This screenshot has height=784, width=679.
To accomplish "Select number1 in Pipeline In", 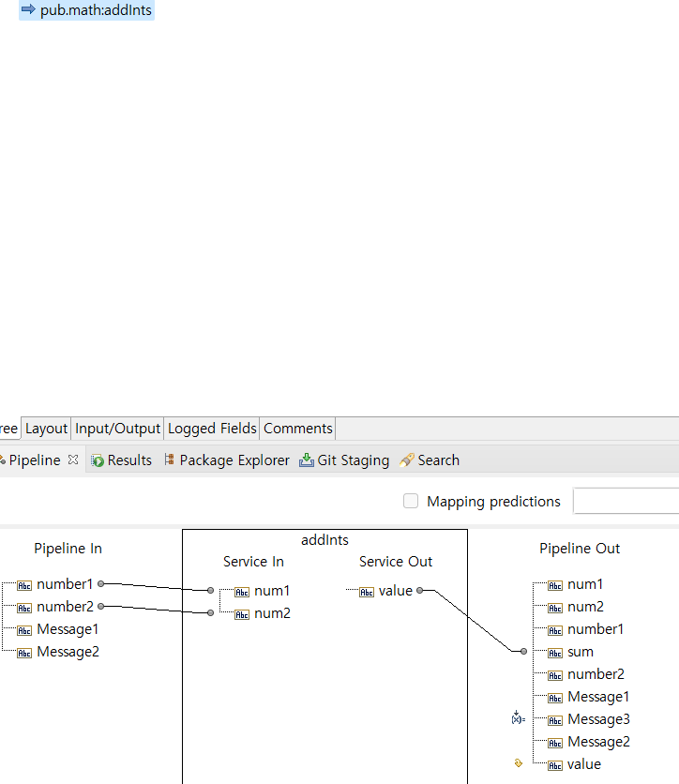I will pyautogui.click(x=65, y=584).
